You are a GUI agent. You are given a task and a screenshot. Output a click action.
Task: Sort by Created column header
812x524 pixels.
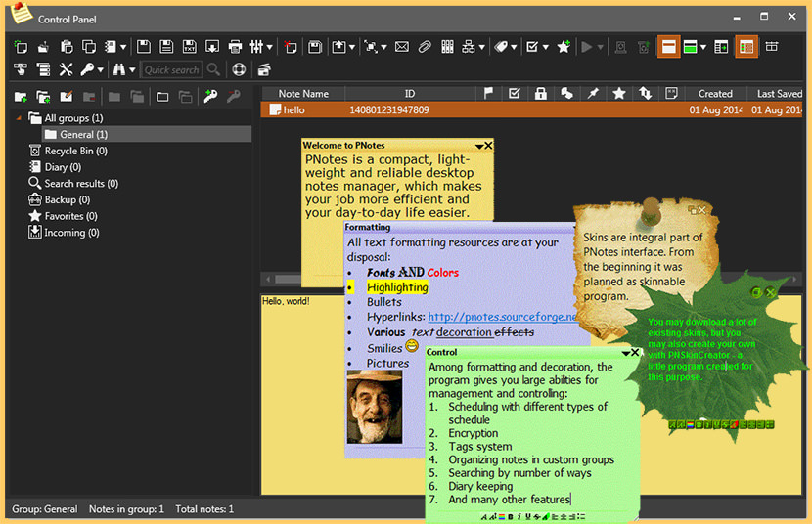pos(715,94)
